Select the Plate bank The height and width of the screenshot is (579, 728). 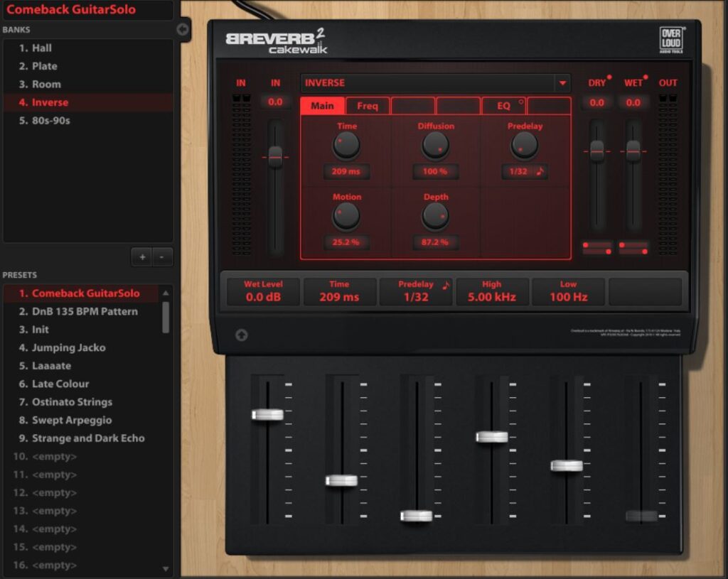click(x=88, y=66)
